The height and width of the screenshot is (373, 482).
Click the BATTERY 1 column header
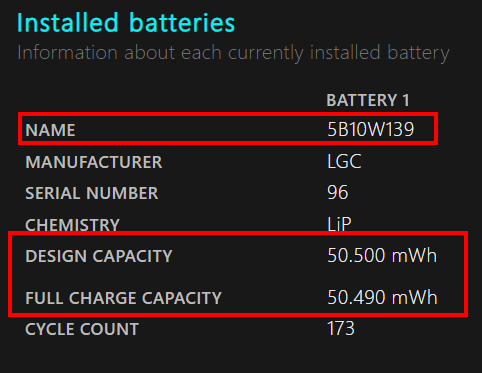368,100
